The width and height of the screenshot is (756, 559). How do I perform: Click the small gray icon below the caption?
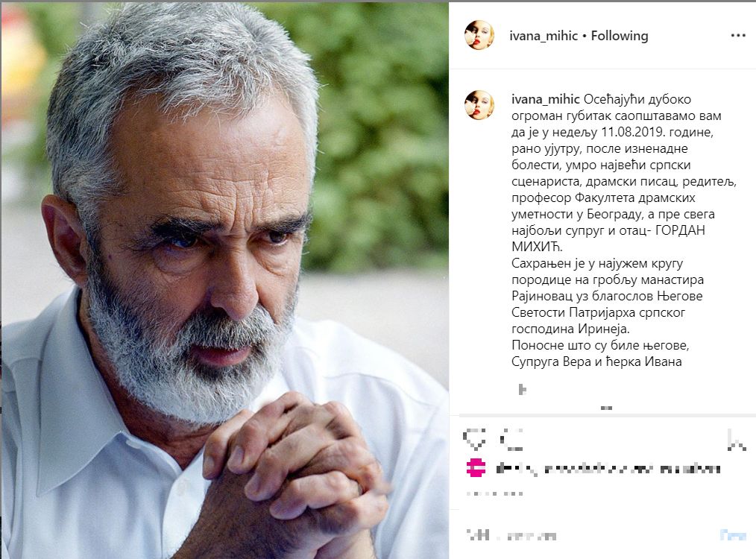click(522, 389)
